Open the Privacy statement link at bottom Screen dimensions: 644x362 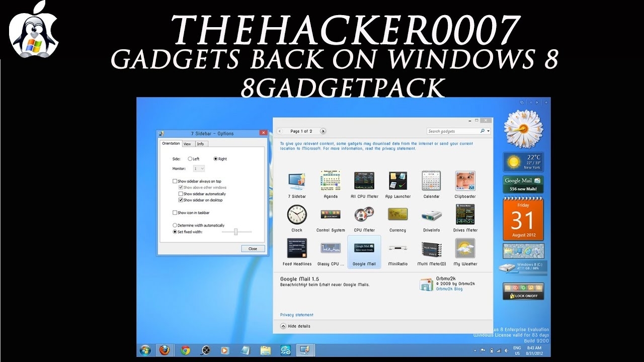pos(297,315)
